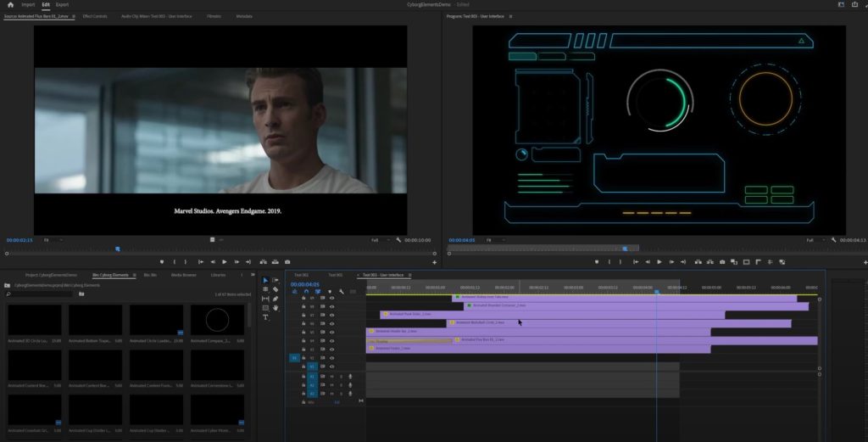This screenshot has width=868, height=442.
Task: Select the Pen tool
Action: (x=275, y=299)
